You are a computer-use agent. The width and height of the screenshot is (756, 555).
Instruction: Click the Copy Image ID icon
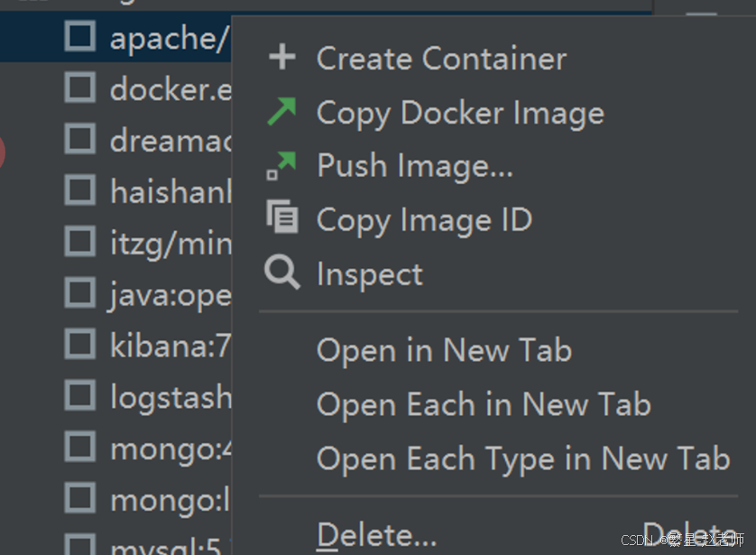click(282, 218)
